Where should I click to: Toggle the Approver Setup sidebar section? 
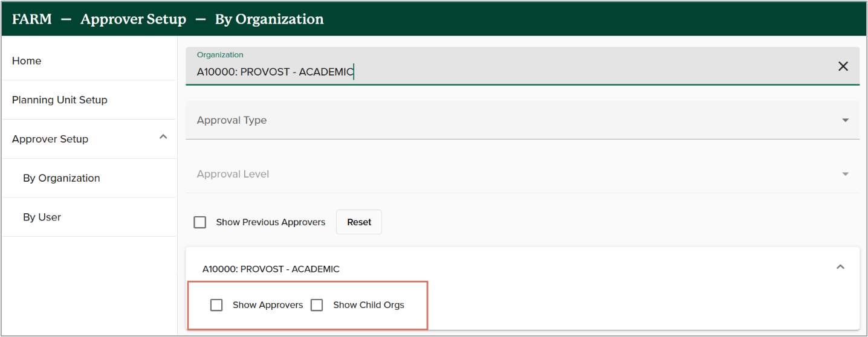pos(50,139)
